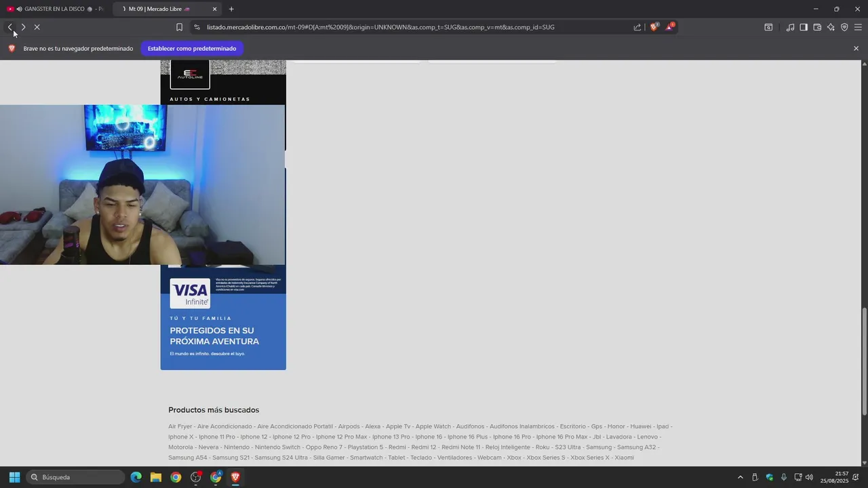Image resolution: width=868 pixels, height=488 pixels.
Task: Mute the audio icon on the first tab
Action: [x=19, y=9]
